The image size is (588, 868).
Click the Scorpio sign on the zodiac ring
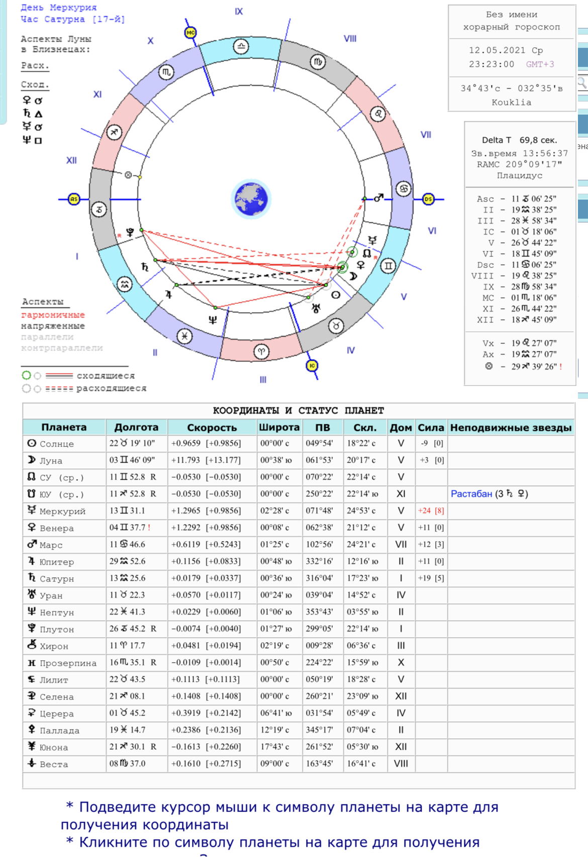[166, 72]
